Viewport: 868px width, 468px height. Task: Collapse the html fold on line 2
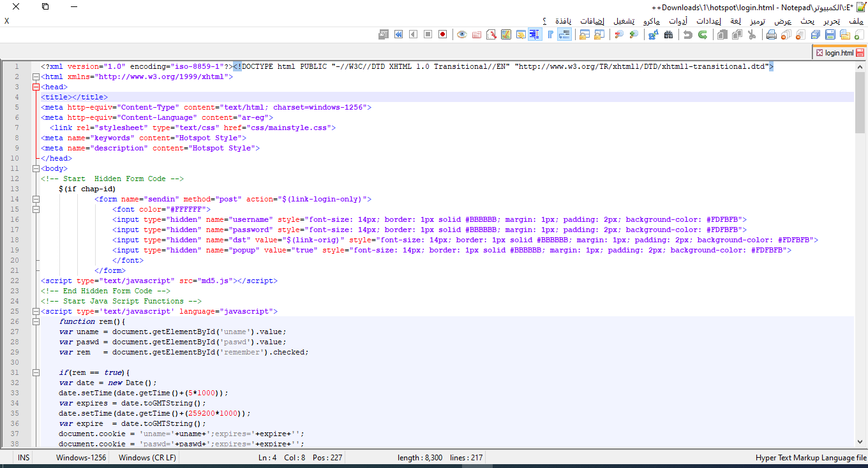[35, 77]
